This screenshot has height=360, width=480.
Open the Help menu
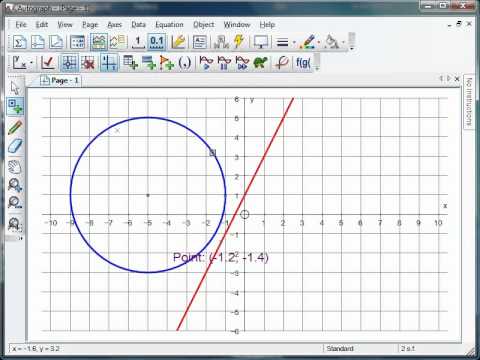pyautogui.click(x=267, y=25)
